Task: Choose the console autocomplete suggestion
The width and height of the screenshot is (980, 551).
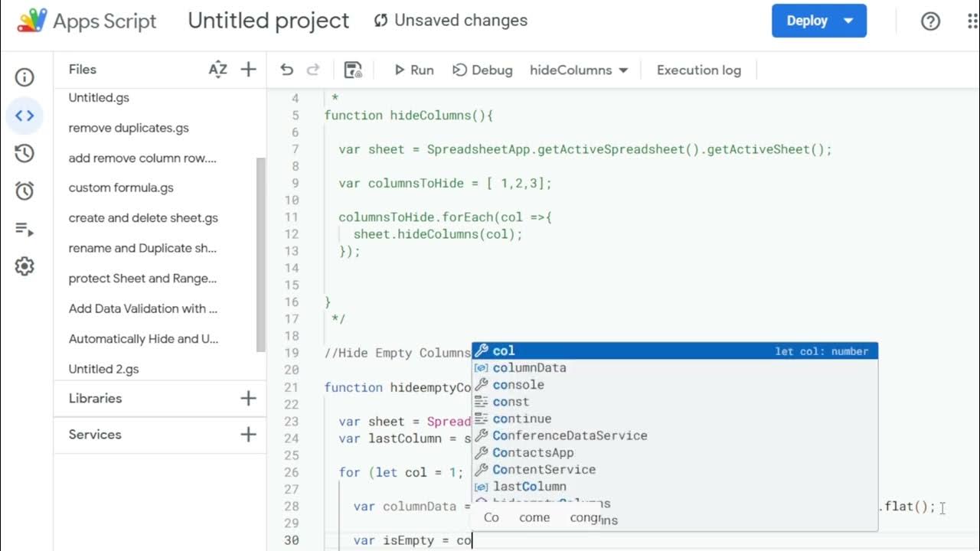Action: pos(518,385)
